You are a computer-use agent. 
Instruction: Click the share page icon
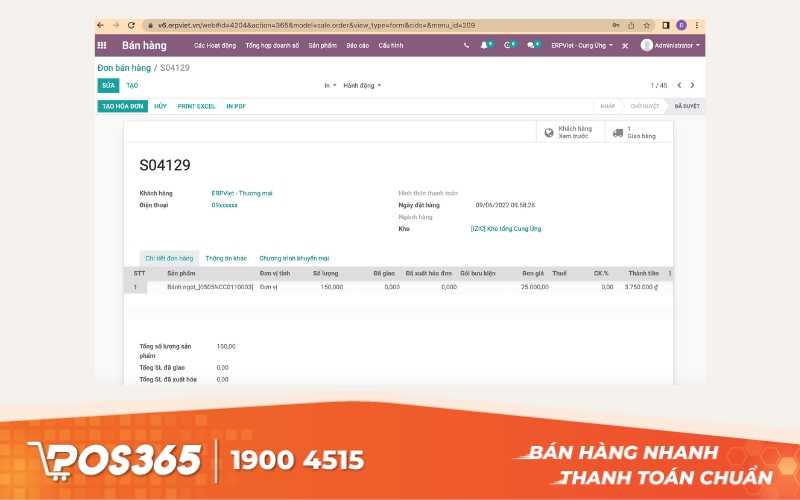[x=631, y=25]
